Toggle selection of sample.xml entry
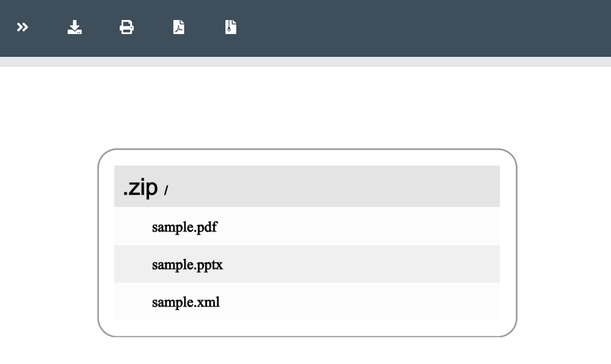This screenshot has height=364, width=611. 185,302
